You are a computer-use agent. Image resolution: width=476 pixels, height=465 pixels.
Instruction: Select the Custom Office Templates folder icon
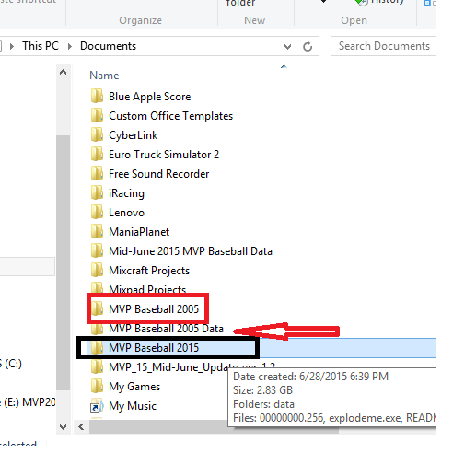[98, 116]
